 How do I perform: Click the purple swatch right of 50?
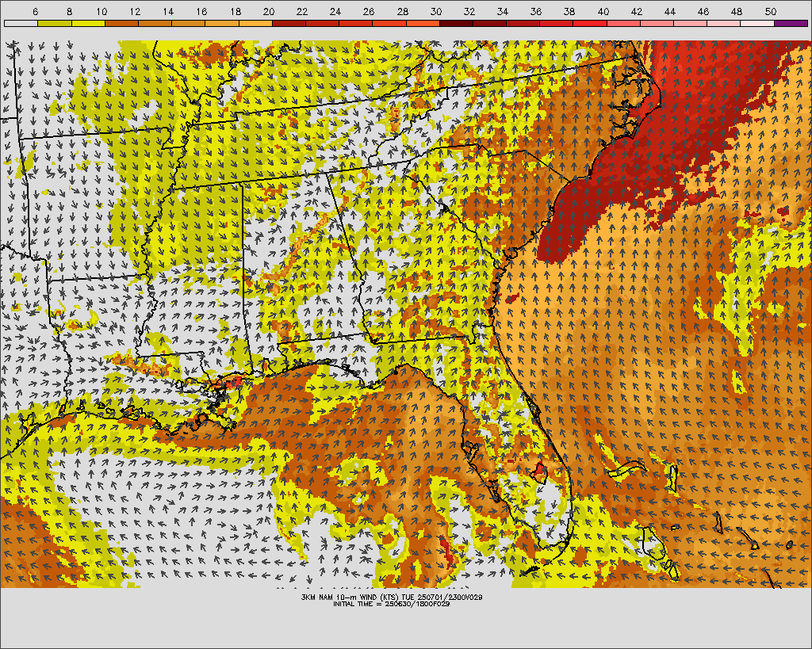[791, 23]
